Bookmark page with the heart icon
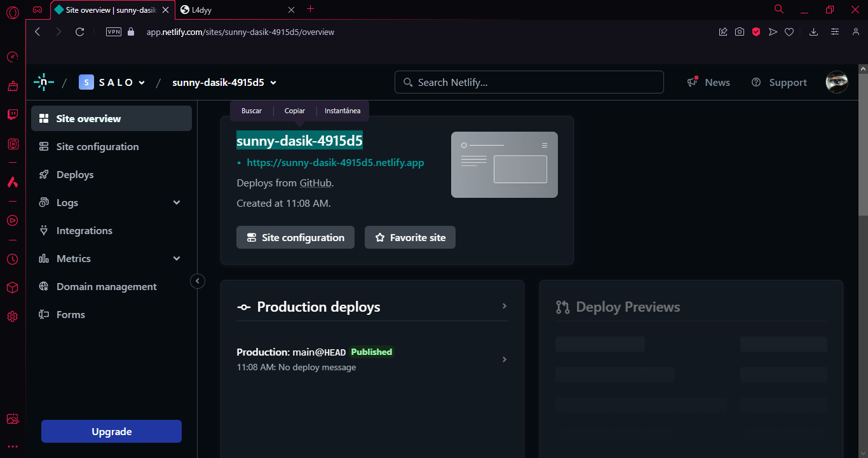This screenshot has width=868, height=458. [789, 32]
